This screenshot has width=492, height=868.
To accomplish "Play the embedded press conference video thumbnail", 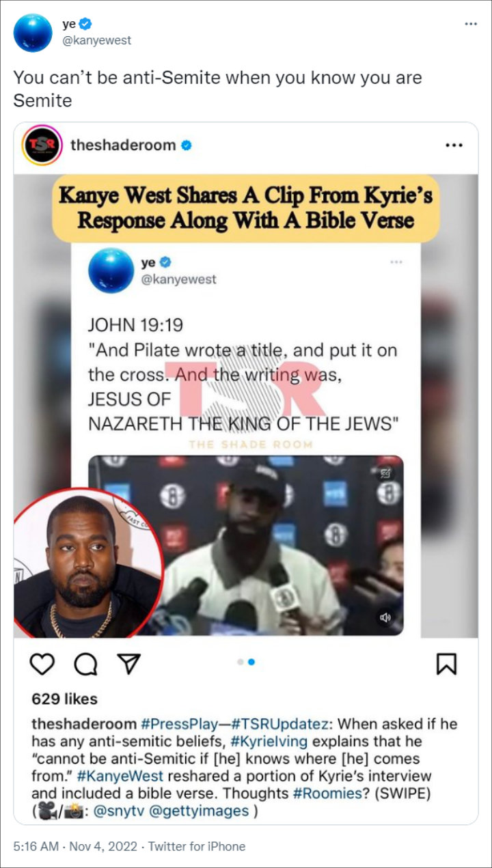I will click(x=246, y=546).
